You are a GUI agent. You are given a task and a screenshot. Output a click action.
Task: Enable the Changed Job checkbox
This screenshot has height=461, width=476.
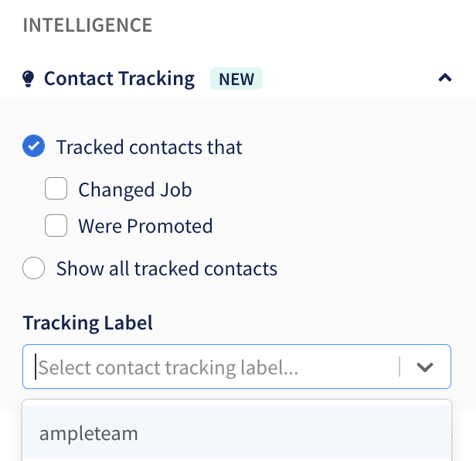[56, 189]
